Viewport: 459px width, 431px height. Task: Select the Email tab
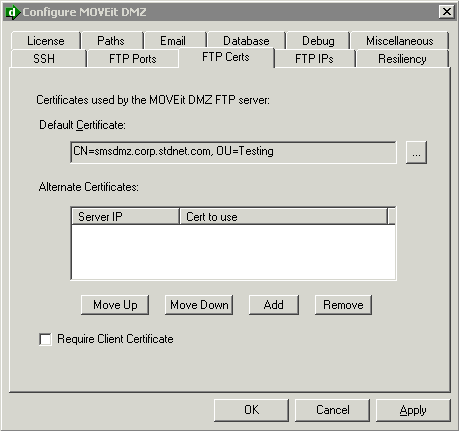coord(173,41)
